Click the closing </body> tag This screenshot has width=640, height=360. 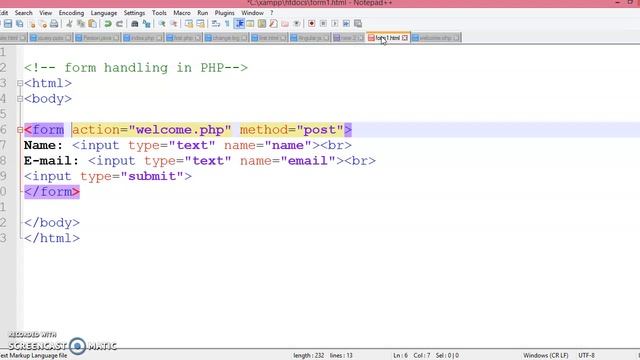pos(52,223)
